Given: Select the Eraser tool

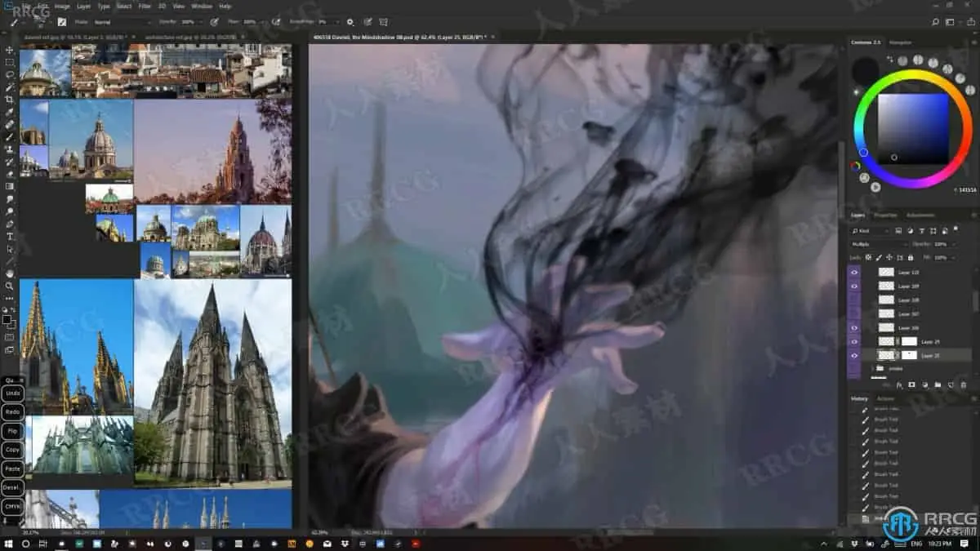Looking at the screenshot, I should 10,174.
